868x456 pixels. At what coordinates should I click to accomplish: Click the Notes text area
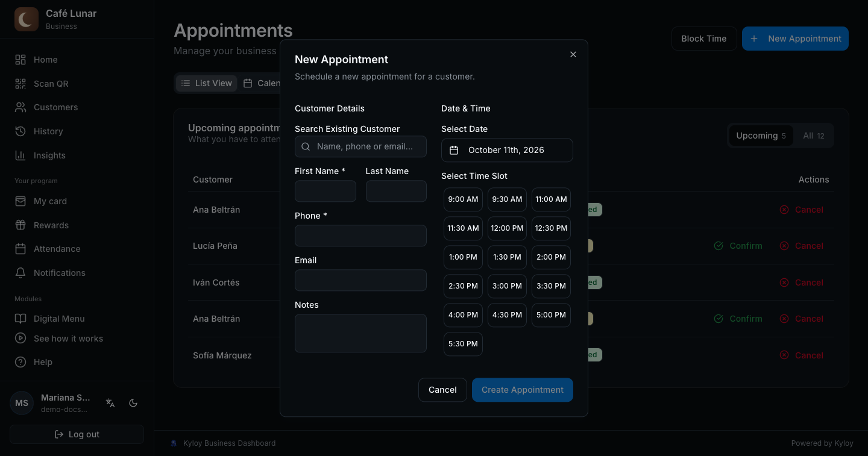tap(360, 333)
